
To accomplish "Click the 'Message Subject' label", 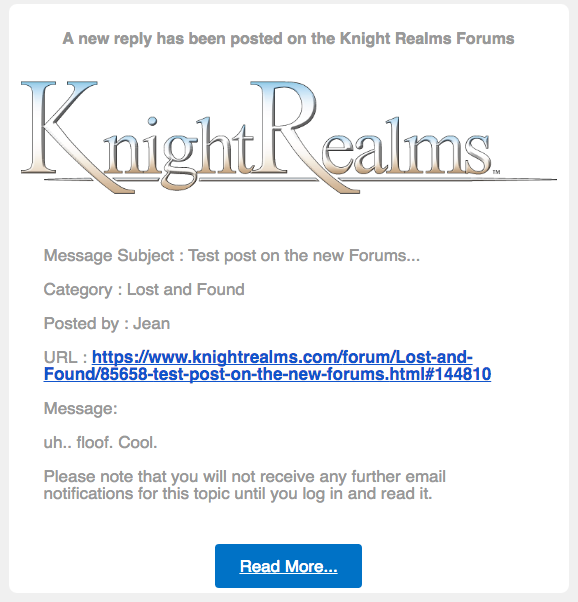I will 109,256.
